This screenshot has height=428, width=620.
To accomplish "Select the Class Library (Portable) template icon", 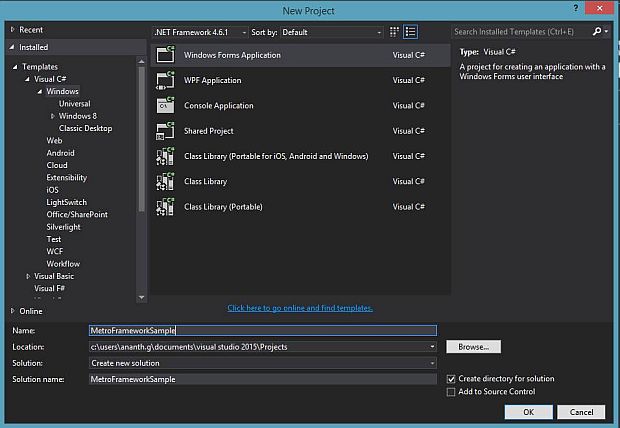I will (x=166, y=207).
